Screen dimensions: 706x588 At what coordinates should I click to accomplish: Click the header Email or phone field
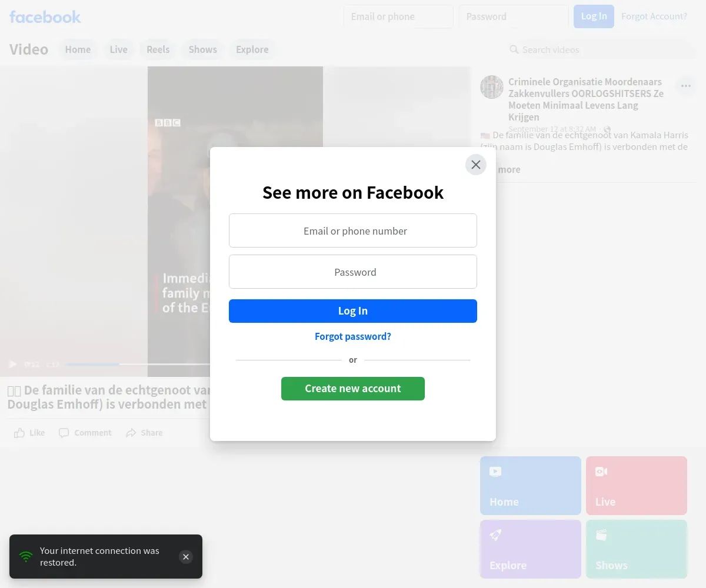tap(398, 16)
